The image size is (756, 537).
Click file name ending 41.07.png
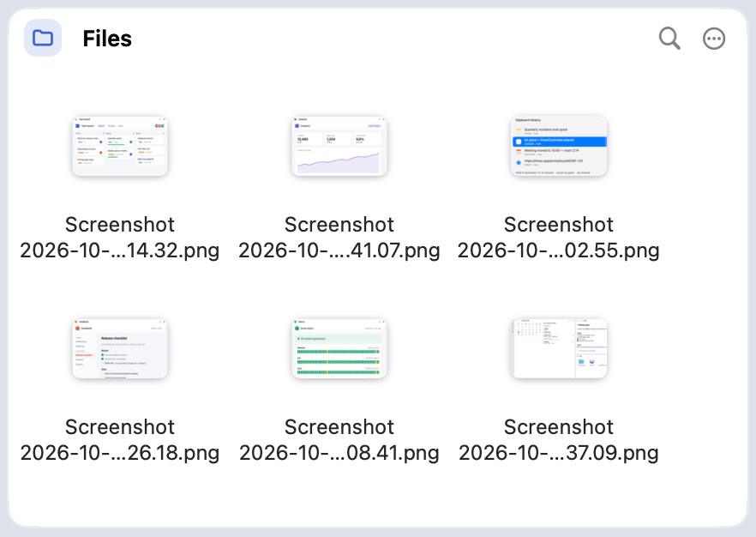339,238
